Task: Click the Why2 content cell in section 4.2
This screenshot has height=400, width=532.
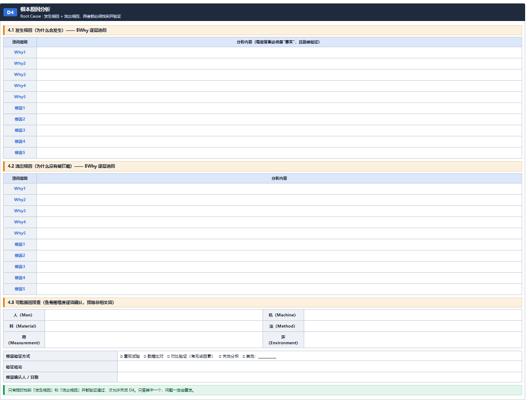Action: coord(279,200)
